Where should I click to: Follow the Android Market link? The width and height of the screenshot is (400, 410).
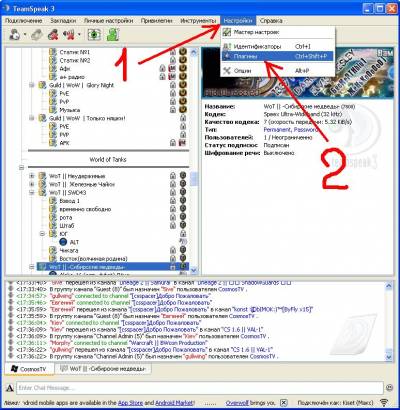coord(175,403)
